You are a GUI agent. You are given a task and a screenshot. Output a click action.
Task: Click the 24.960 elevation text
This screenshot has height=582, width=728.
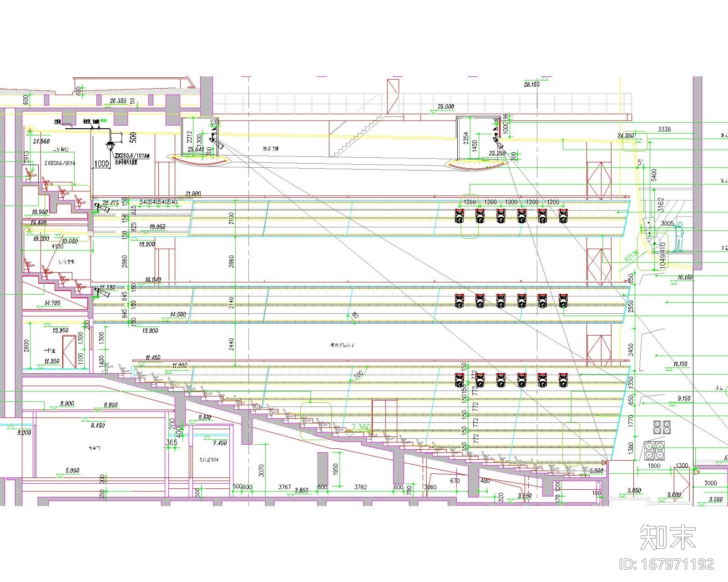(41, 141)
